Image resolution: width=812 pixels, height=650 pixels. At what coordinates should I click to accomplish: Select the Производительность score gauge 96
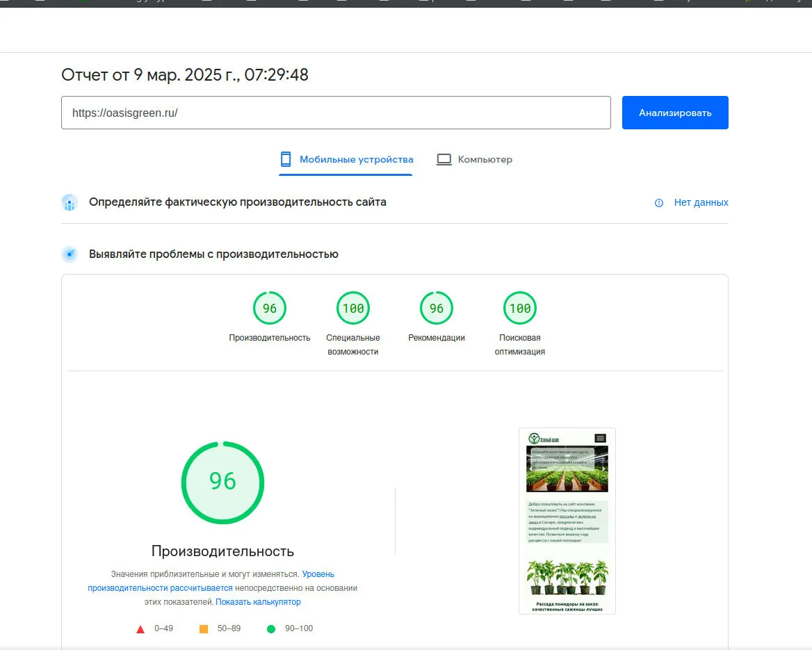click(x=269, y=308)
